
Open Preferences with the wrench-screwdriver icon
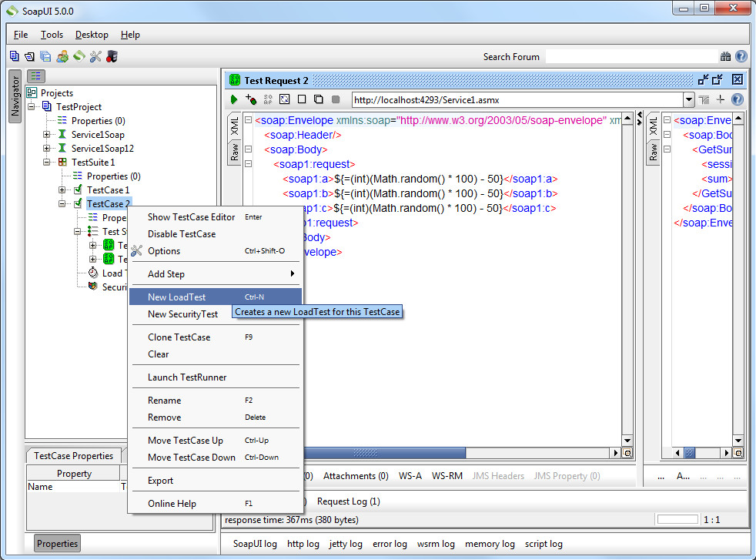point(95,56)
